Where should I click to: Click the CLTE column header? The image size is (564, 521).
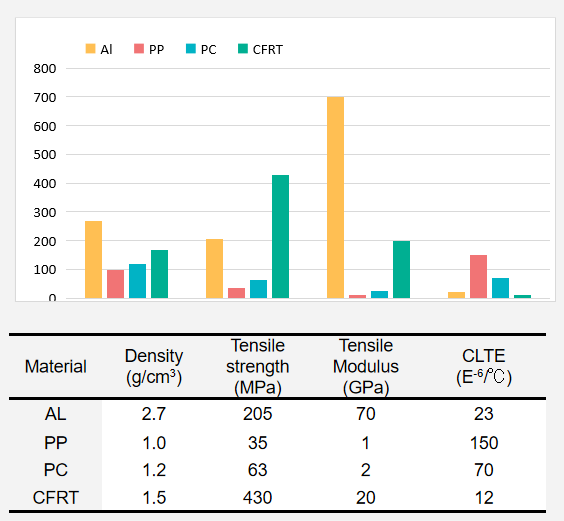tap(484, 367)
